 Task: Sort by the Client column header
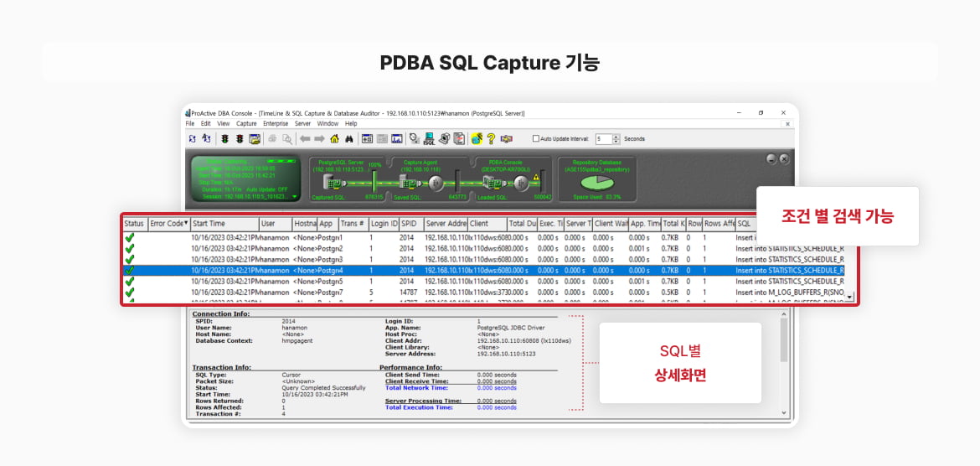[x=487, y=223]
